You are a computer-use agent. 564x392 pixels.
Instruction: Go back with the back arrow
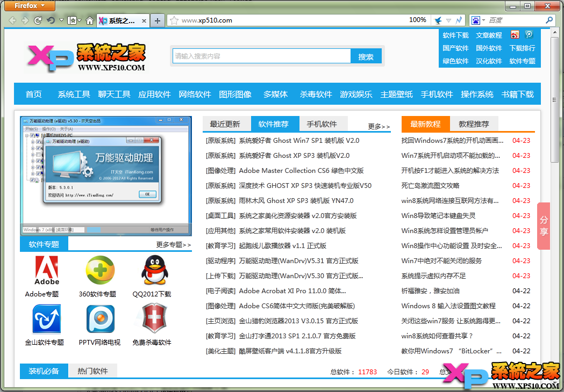click(x=13, y=20)
